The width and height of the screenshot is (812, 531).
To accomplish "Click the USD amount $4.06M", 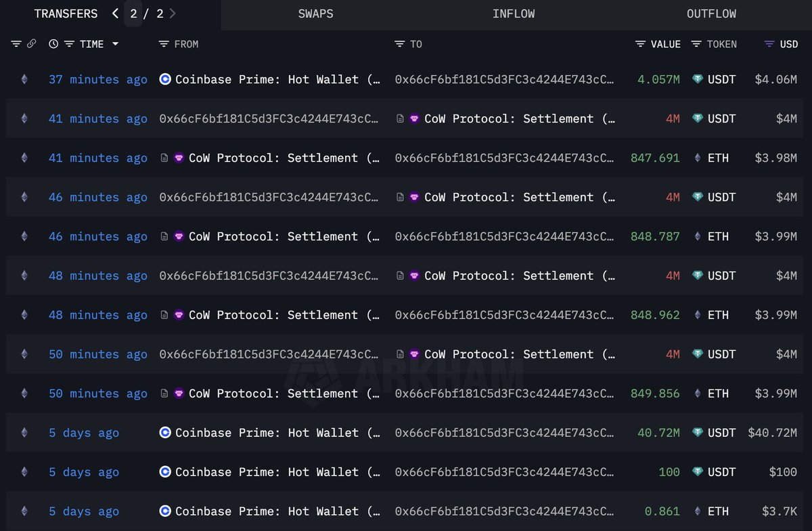I will [x=776, y=79].
